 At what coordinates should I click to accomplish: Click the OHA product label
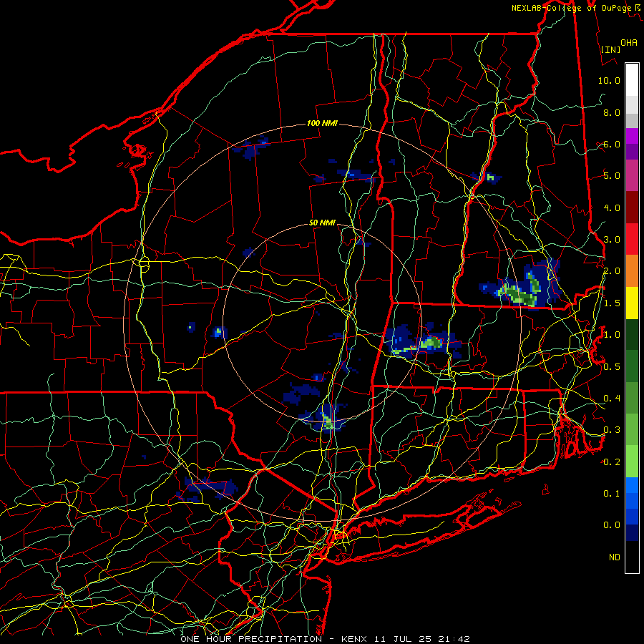point(629,43)
